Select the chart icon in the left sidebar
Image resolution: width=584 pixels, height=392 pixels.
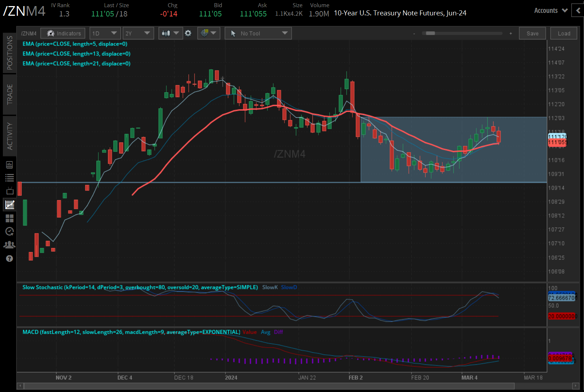point(10,204)
